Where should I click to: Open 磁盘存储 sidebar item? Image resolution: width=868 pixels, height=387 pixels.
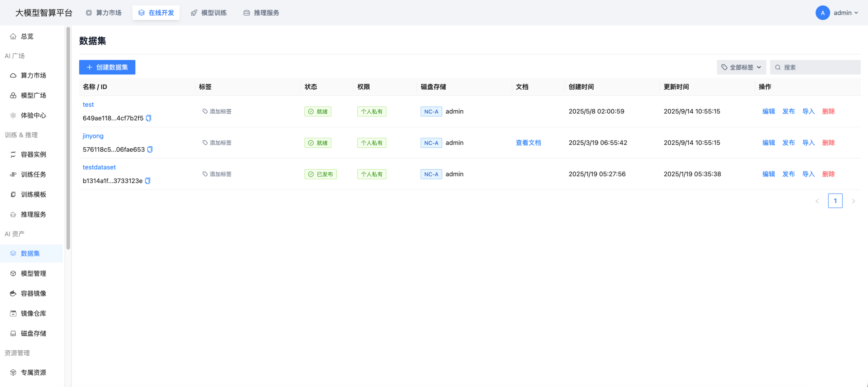click(x=33, y=333)
